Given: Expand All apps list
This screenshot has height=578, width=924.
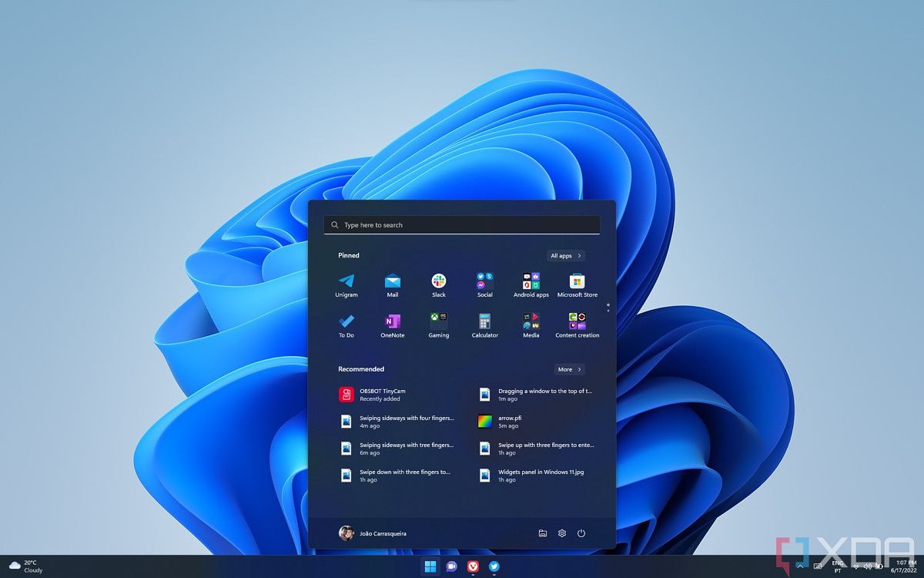Looking at the screenshot, I should 566,256.
